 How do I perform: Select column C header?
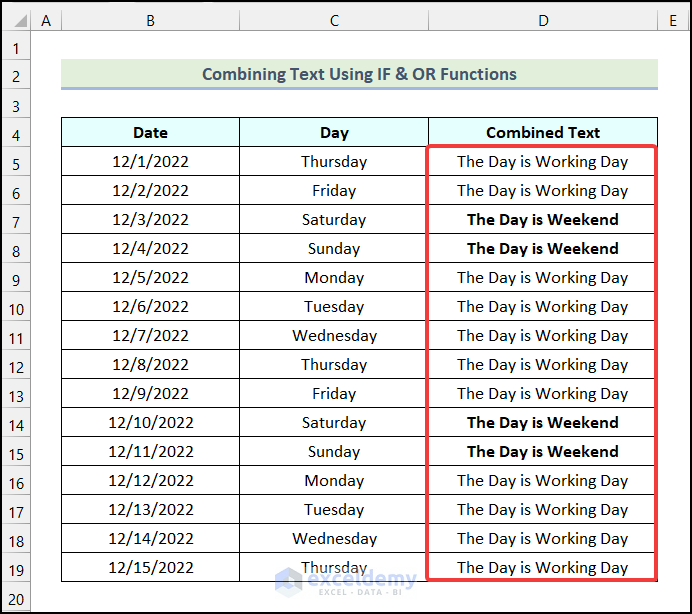(x=334, y=20)
